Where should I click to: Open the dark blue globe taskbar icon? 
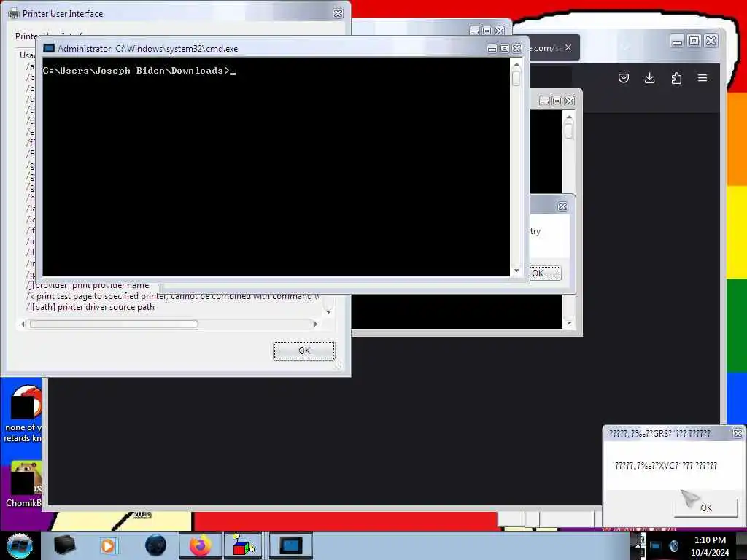[155, 545]
